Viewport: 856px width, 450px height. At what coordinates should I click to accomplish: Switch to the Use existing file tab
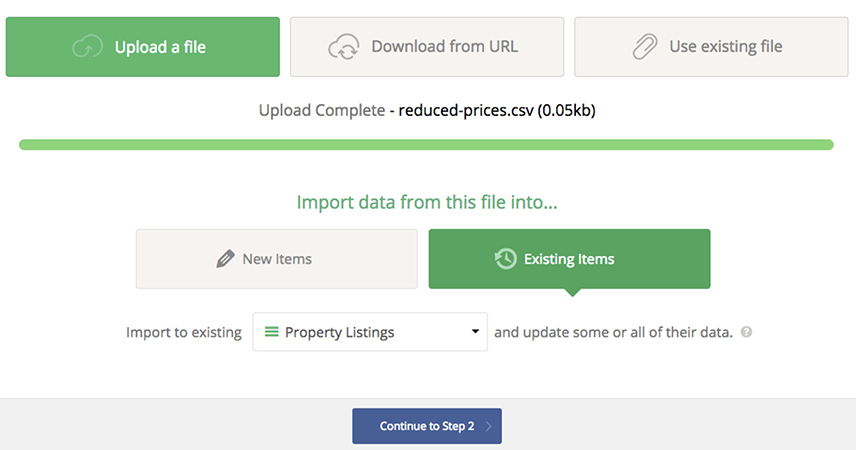pyautogui.click(x=713, y=47)
